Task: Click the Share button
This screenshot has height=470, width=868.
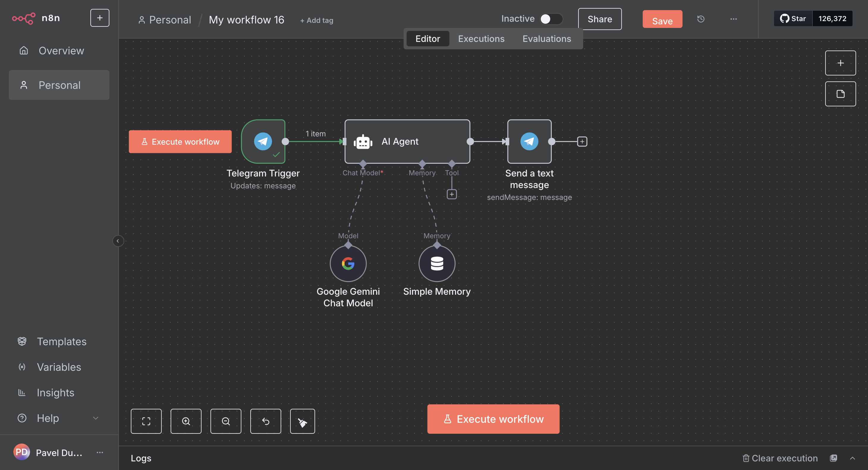Action: click(x=600, y=19)
